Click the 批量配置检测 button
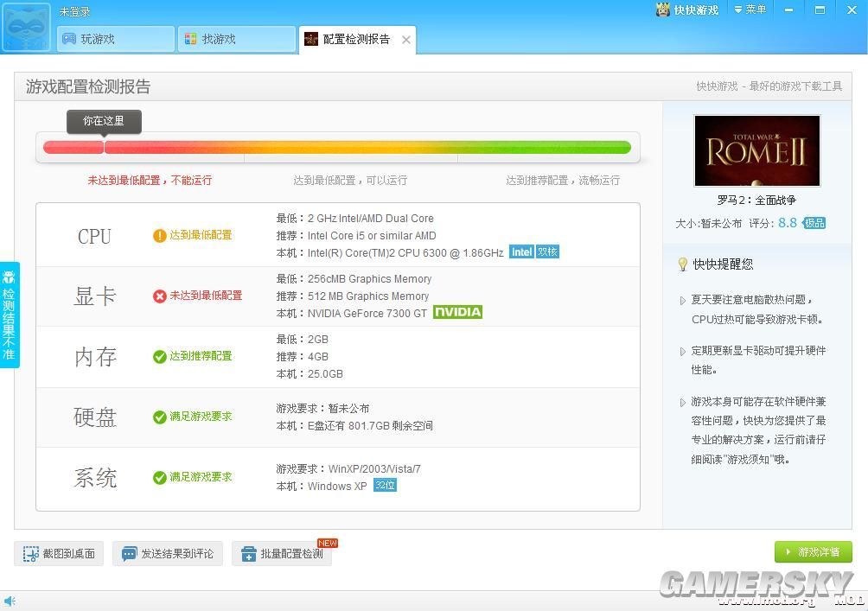The image size is (868, 611). pyautogui.click(x=282, y=553)
